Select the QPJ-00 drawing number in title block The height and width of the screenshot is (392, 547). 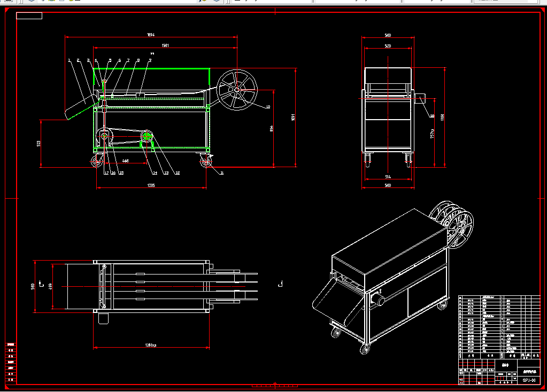[x=529, y=380]
